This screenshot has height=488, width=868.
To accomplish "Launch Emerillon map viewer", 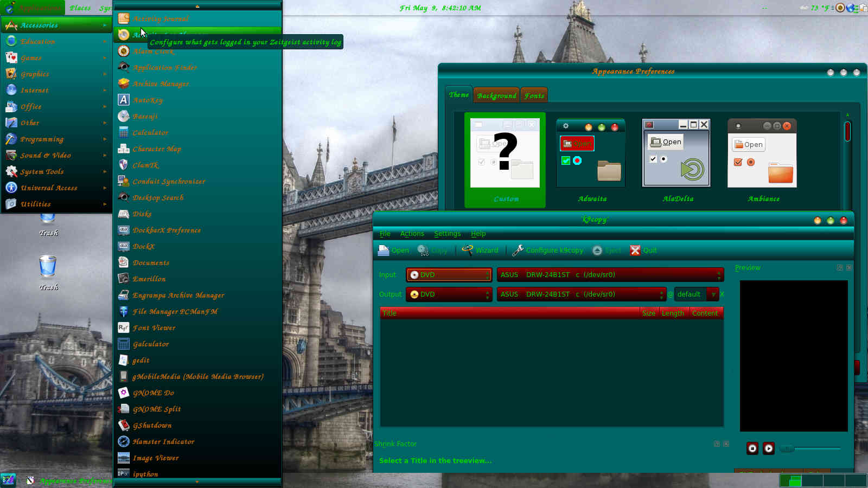I will (x=197, y=279).
